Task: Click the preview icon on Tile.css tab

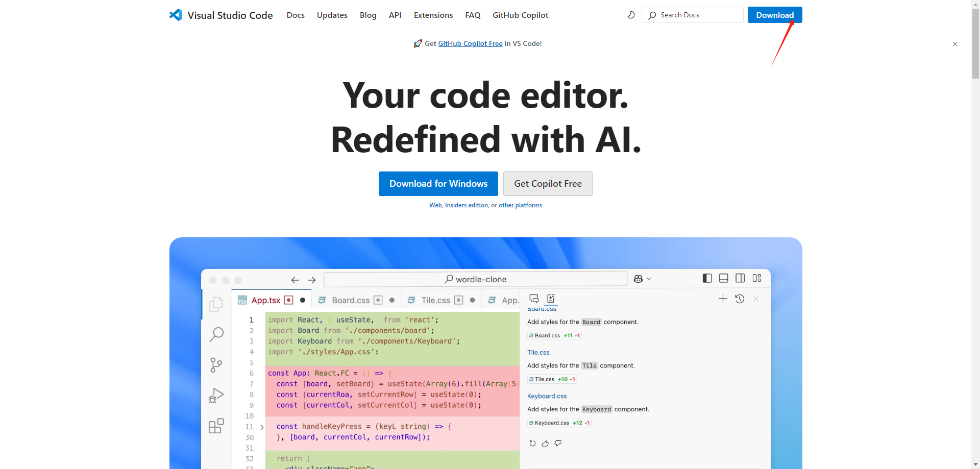Action: (x=459, y=300)
